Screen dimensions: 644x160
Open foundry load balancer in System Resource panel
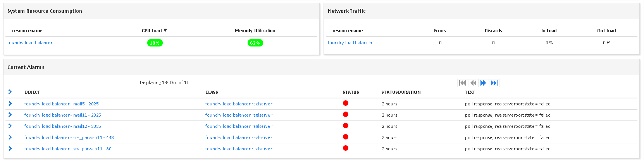30,43
